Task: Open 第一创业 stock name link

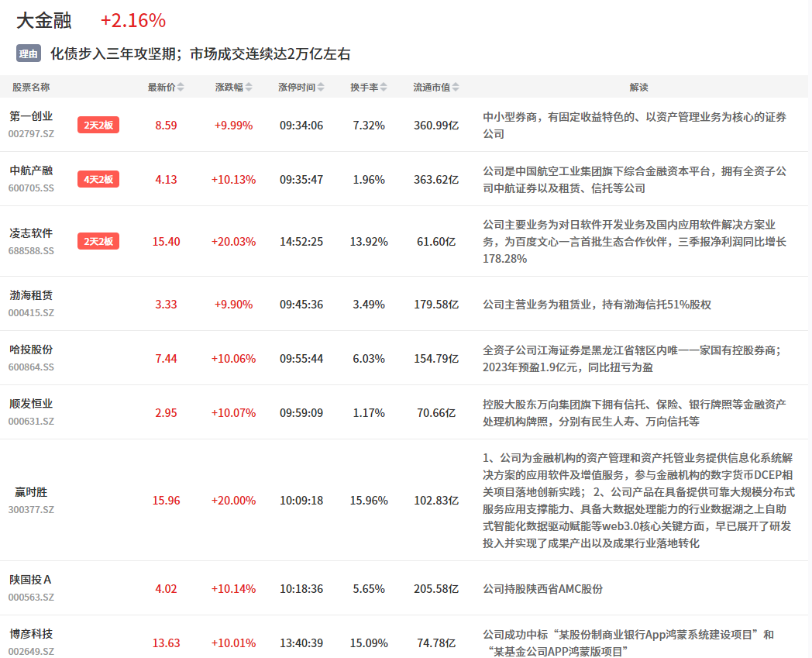Action: pyautogui.click(x=32, y=116)
